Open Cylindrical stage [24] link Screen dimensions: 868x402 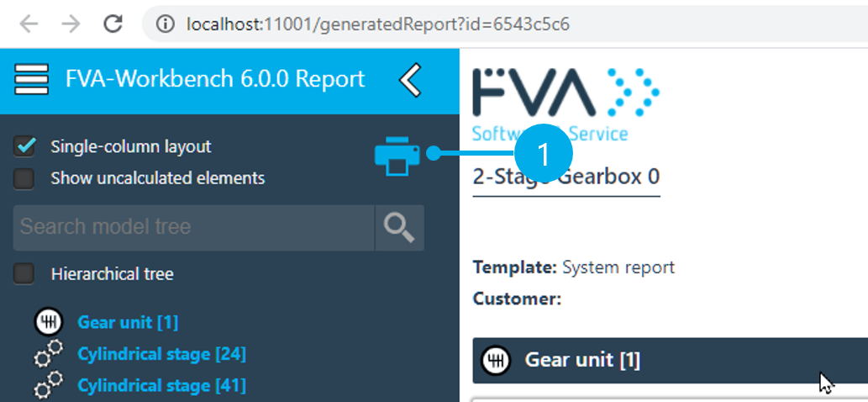[161, 354]
